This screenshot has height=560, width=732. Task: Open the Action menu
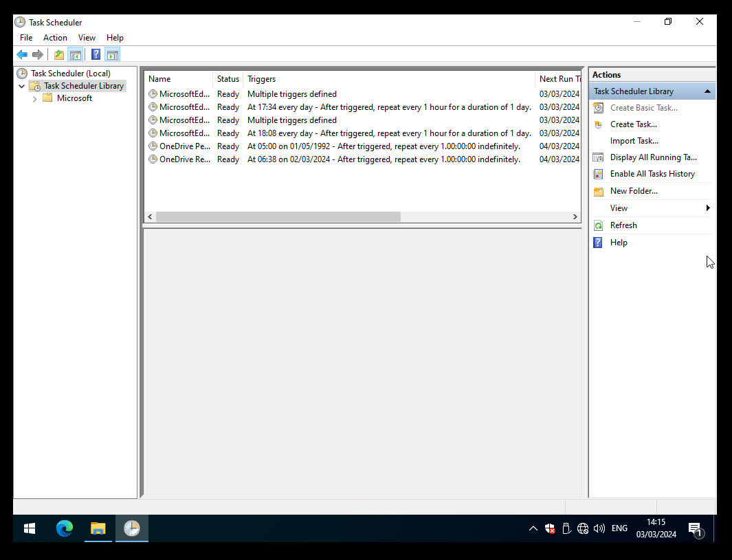pos(55,38)
